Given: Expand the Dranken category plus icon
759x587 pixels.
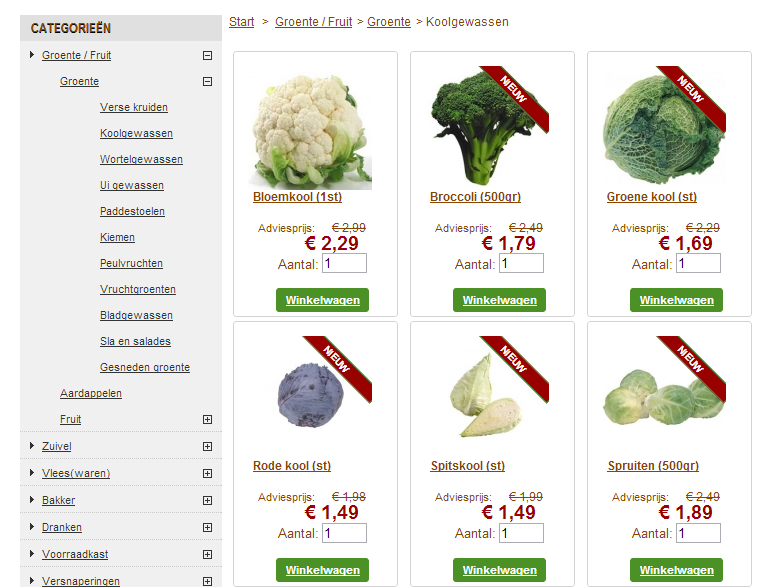Looking at the screenshot, I should coord(207,527).
